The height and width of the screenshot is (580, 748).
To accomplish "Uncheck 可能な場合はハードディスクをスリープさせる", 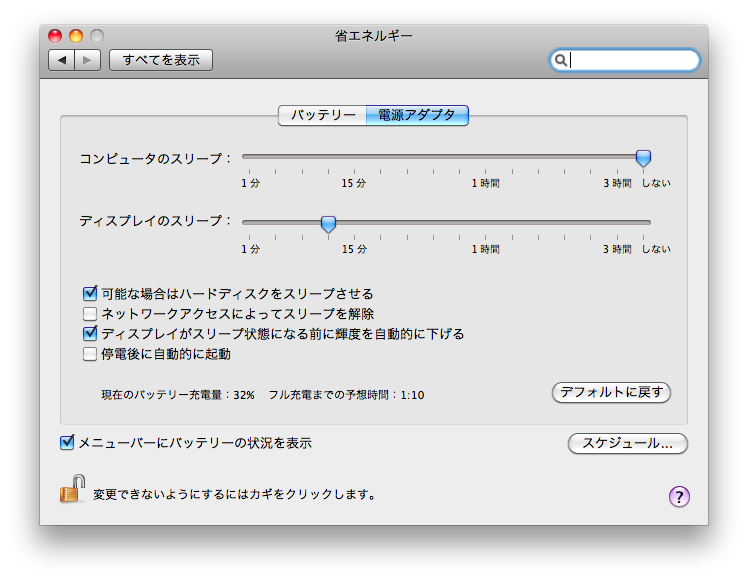I will coord(90,293).
